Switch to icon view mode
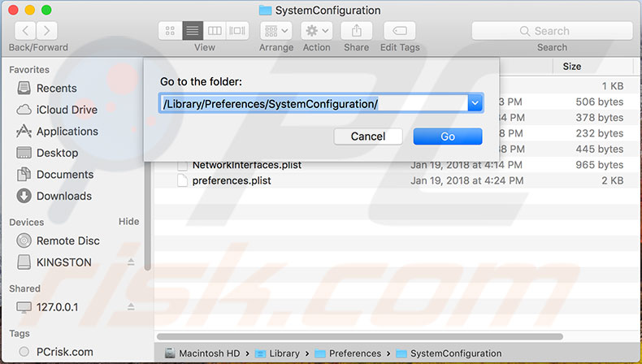This screenshot has width=642, height=364. pyautogui.click(x=170, y=31)
